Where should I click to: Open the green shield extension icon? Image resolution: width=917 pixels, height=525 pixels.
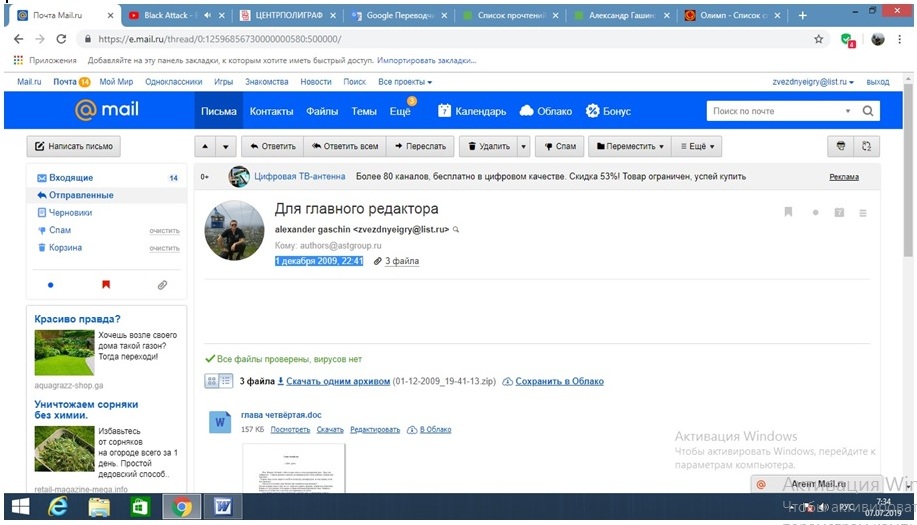point(847,40)
